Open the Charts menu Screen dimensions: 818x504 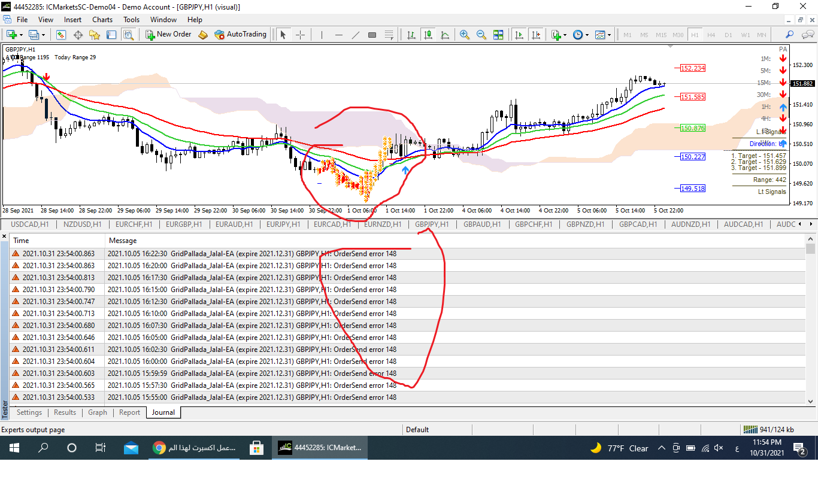tap(102, 20)
